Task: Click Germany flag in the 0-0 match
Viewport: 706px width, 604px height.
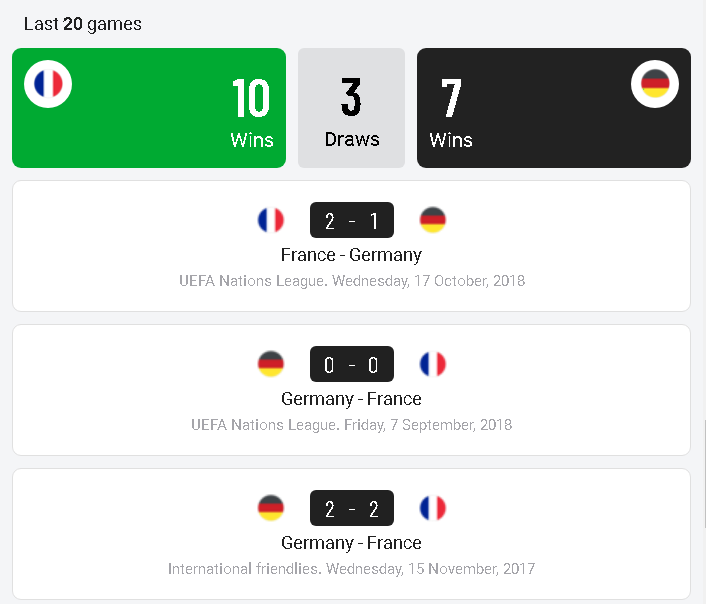Action: pyautogui.click(x=271, y=364)
